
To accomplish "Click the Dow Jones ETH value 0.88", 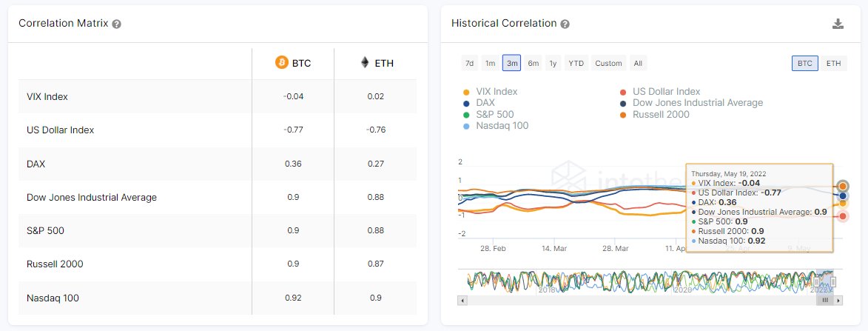I will click(x=375, y=197).
